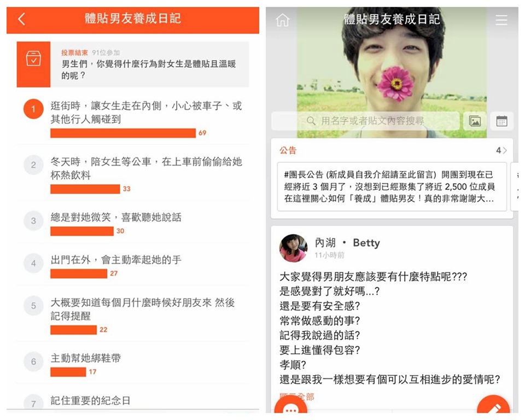
Task: Select the option 主動幫她綁鞋帶
Action: pyautogui.click(x=86, y=358)
